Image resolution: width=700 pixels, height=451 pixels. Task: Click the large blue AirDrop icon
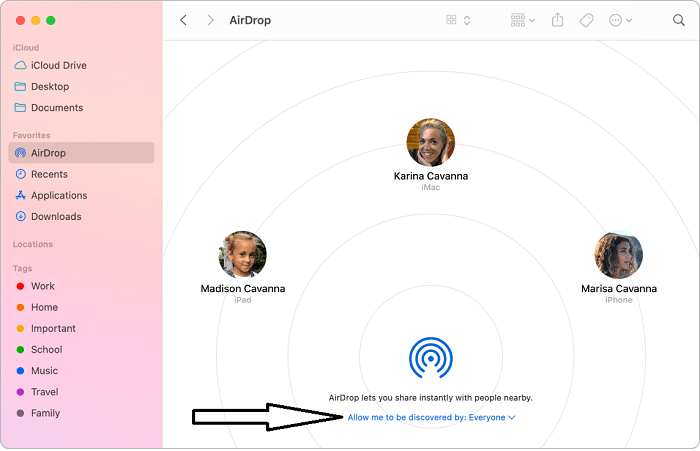(431, 358)
